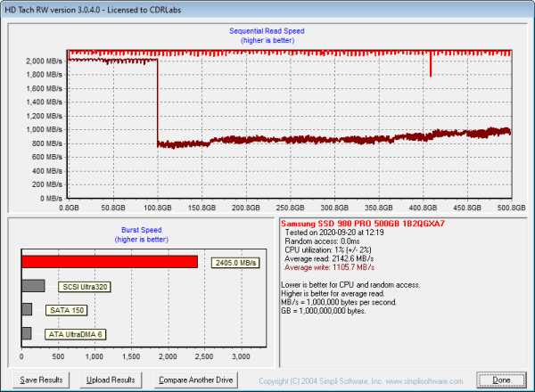Click the Burst Speed chart title
Viewport: 535px width, 392px height.
[138, 235]
